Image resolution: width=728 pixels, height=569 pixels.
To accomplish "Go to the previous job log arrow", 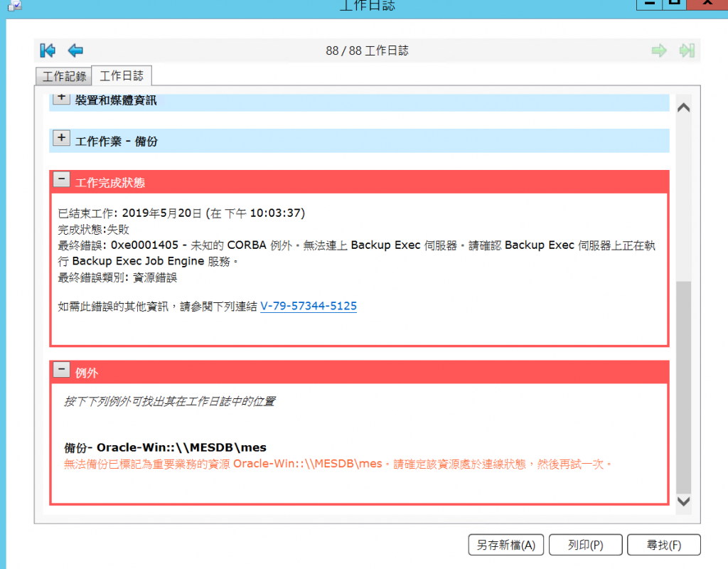I will [75, 50].
